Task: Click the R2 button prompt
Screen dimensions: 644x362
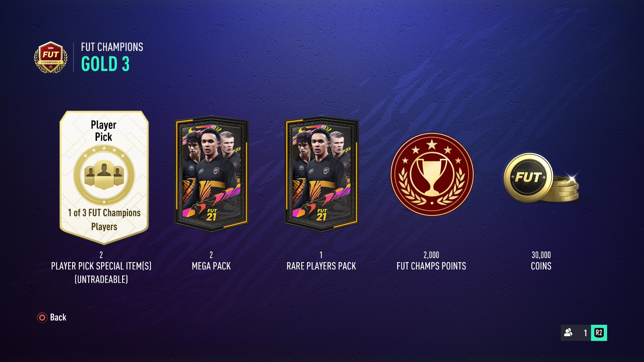Action: coord(599,333)
